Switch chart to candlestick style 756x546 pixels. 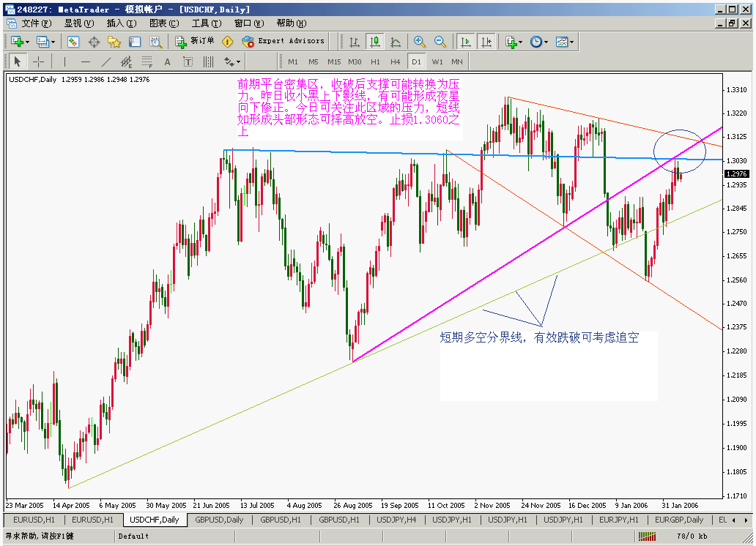(374, 42)
